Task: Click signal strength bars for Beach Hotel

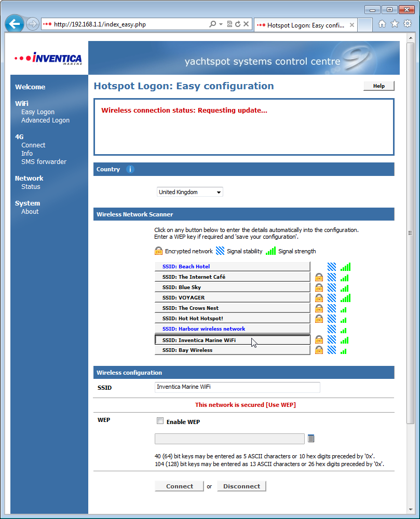Action: pos(345,267)
